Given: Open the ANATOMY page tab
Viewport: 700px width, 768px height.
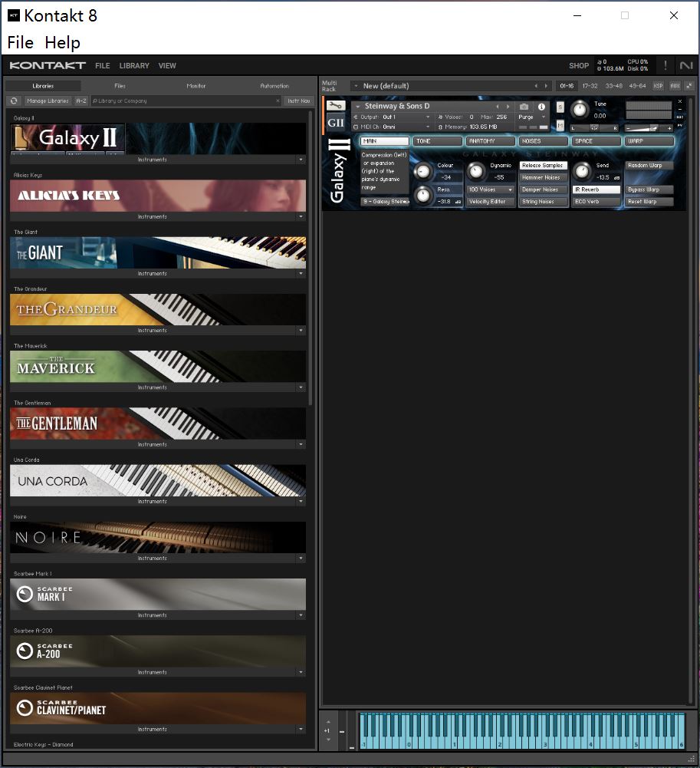Looking at the screenshot, I should tap(490, 141).
